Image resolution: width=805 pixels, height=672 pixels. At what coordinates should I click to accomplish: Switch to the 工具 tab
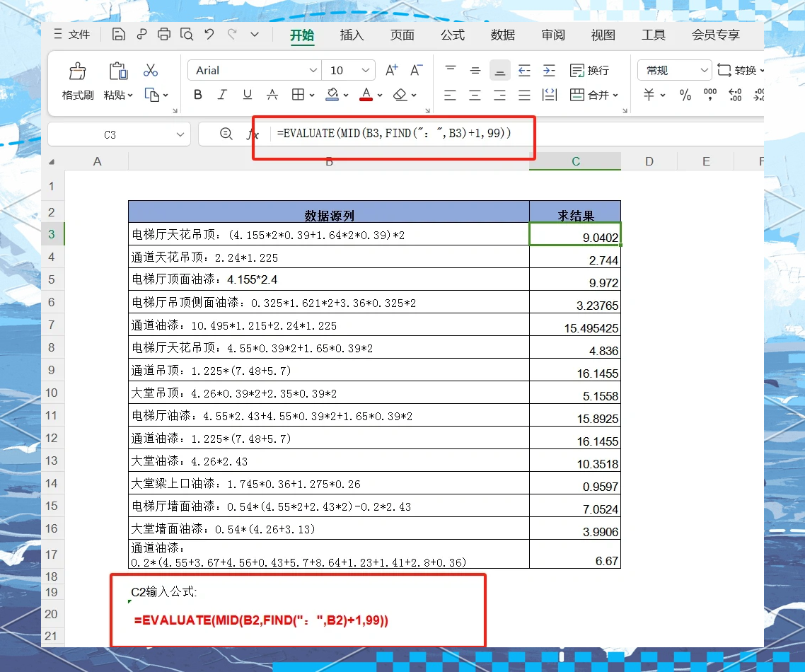point(654,35)
